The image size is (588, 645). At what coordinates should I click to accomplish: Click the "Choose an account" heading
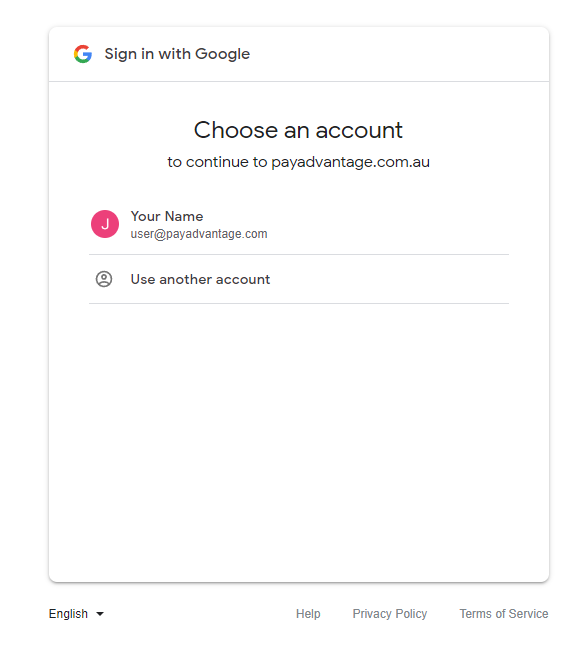point(298,130)
